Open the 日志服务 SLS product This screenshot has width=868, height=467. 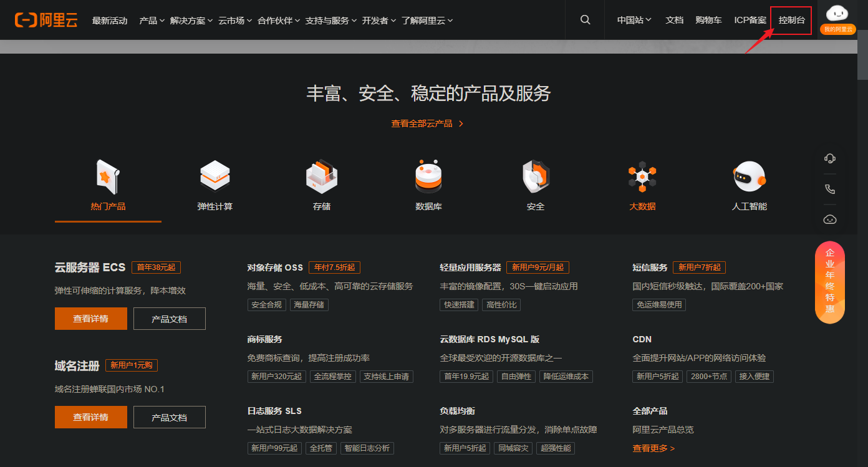pyautogui.click(x=274, y=411)
